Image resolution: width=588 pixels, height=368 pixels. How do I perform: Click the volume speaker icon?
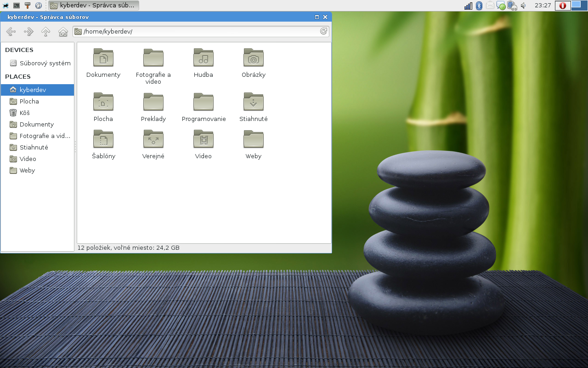(x=523, y=6)
